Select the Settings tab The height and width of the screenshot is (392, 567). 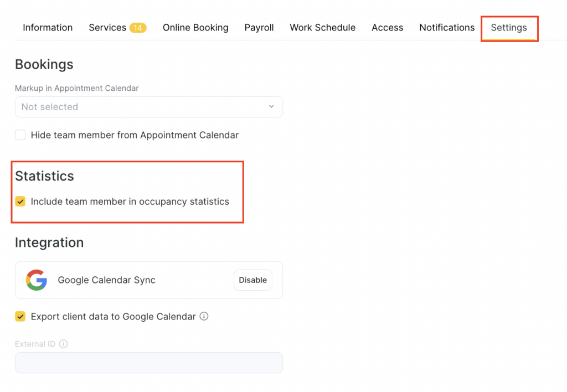(x=509, y=28)
